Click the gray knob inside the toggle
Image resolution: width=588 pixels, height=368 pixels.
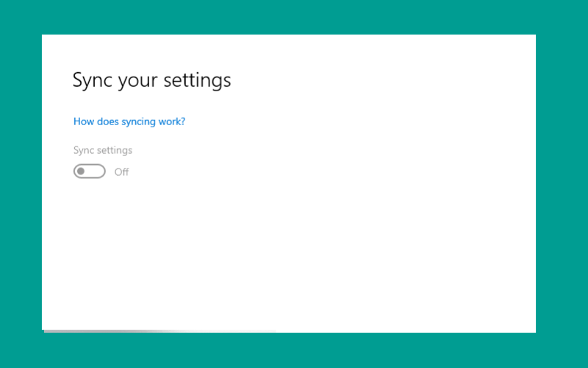[x=81, y=171]
